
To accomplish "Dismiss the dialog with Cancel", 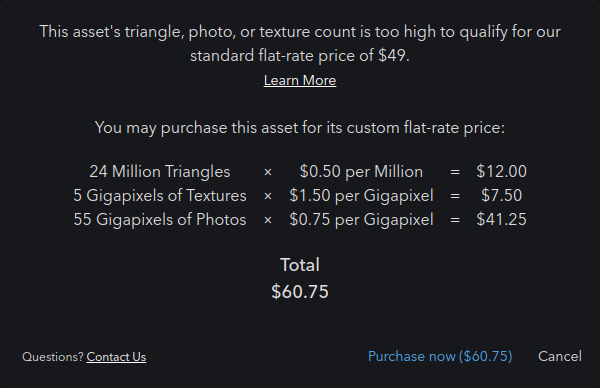I will [559, 356].
